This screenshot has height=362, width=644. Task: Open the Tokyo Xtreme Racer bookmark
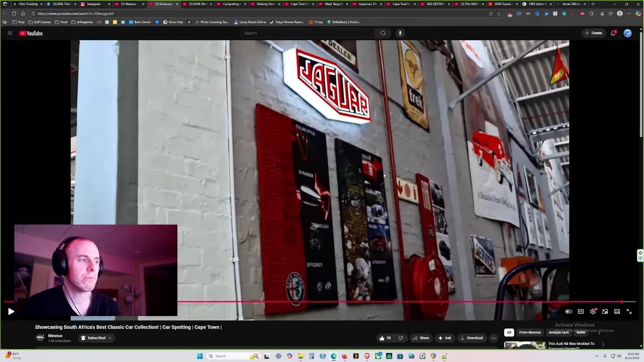(x=287, y=22)
